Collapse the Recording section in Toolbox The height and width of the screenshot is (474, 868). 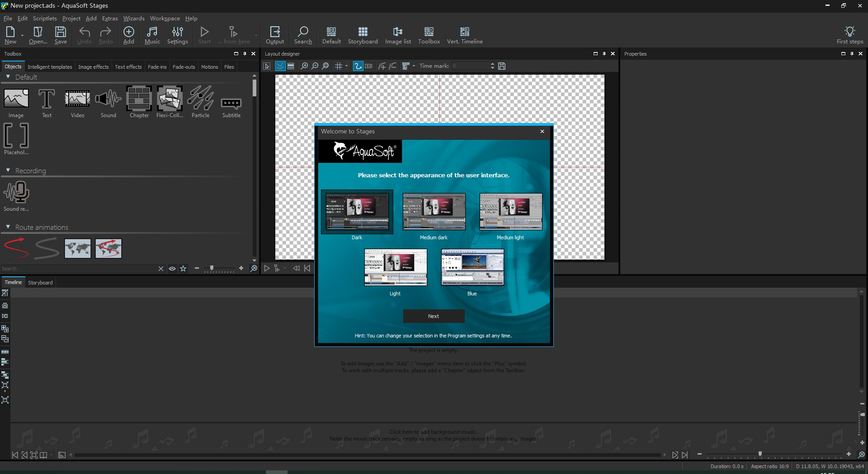click(8, 171)
